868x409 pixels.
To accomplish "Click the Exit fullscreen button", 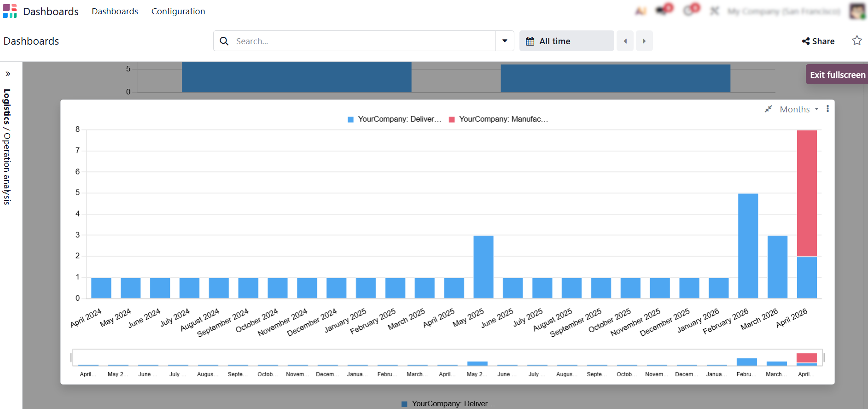I will [x=837, y=75].
